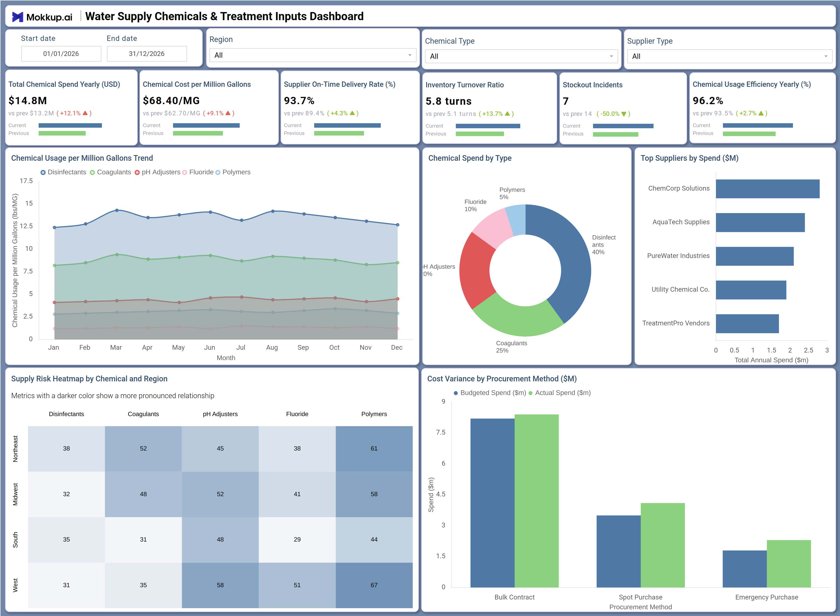Open the Supplier Type dropdown
Screen dimensions: 840x616
(x=730, y=56)
